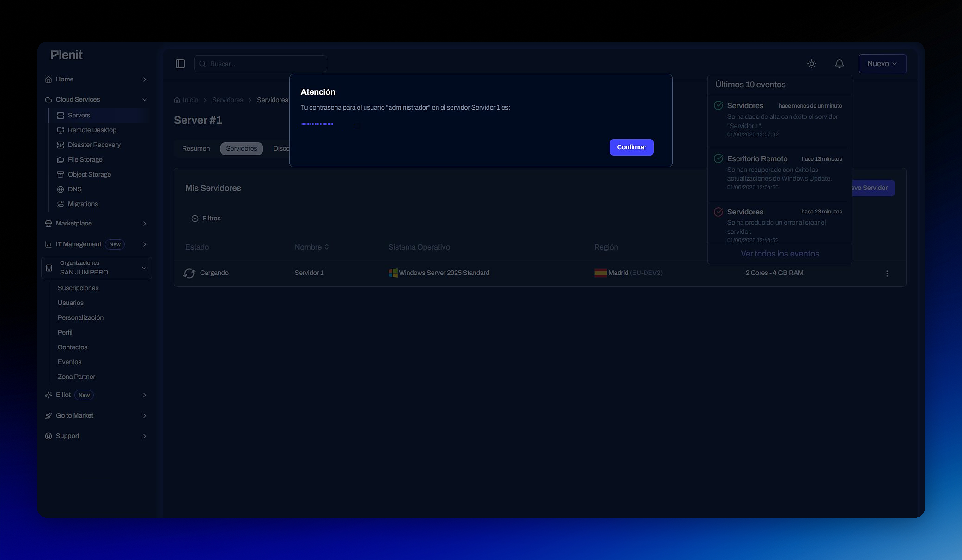Open Usuarios in organization menu
This screenshot has height=560, width=962.
(71, 303)
